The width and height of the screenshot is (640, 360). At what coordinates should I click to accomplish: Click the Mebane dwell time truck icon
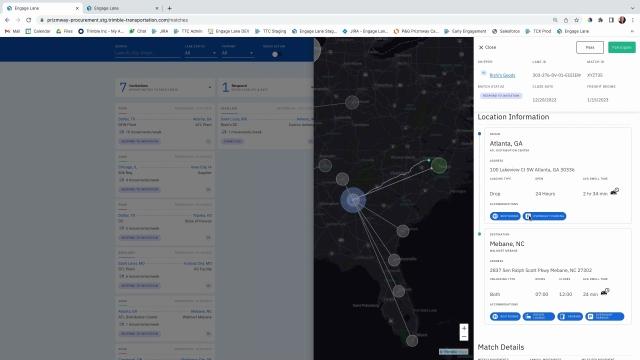(x=605, y=291)
